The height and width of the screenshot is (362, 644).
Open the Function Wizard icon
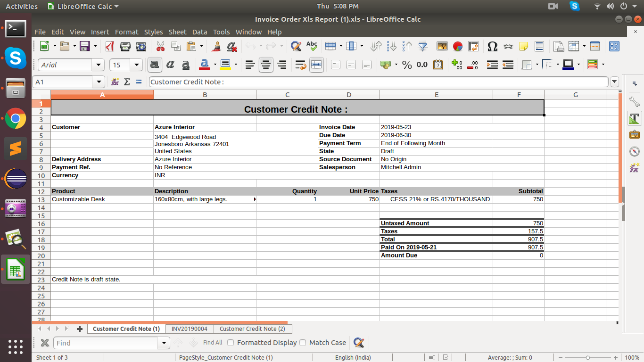pyautogui.click(x=115, y=82)
